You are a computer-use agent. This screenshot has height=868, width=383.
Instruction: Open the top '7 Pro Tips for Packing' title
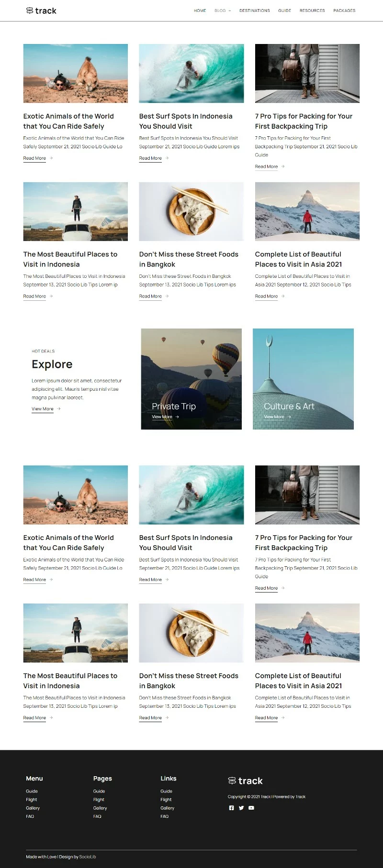[x=304, y=121]
